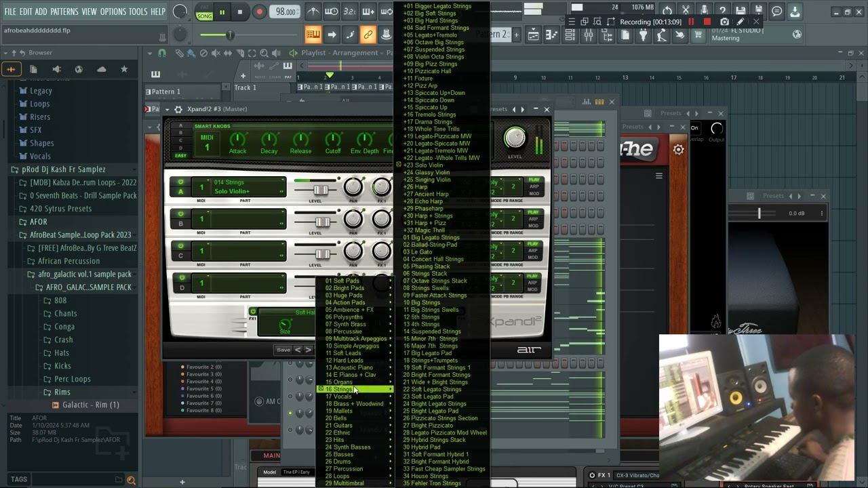Open the TOOLS menu
This screenshot has height=488, width=868.
click(138, 12)
